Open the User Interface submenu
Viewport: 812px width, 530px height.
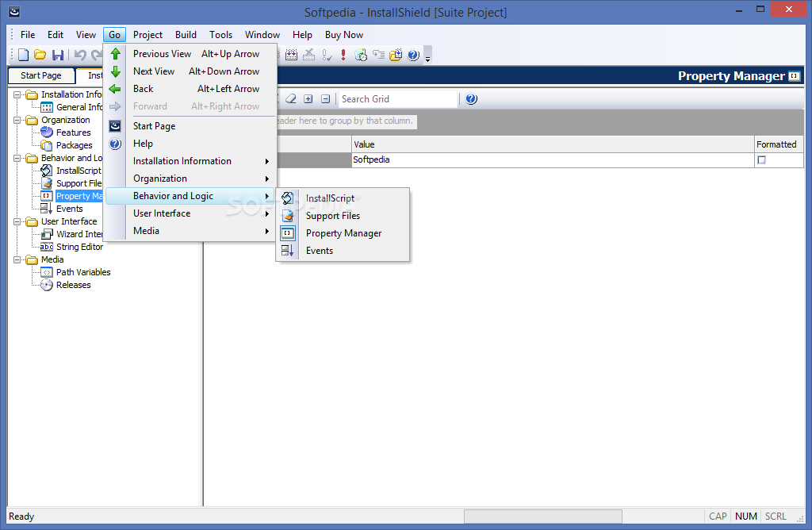190,213
